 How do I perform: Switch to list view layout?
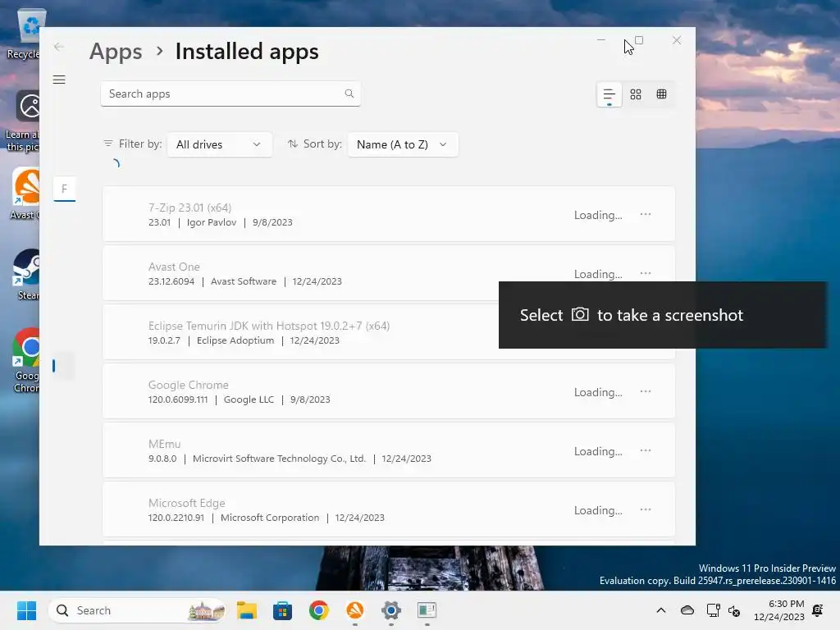click(x=609, y=95)
